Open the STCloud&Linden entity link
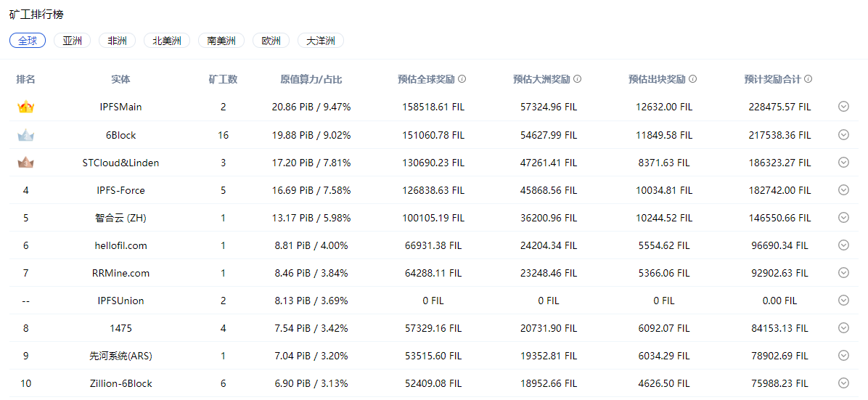 (120, 163)
